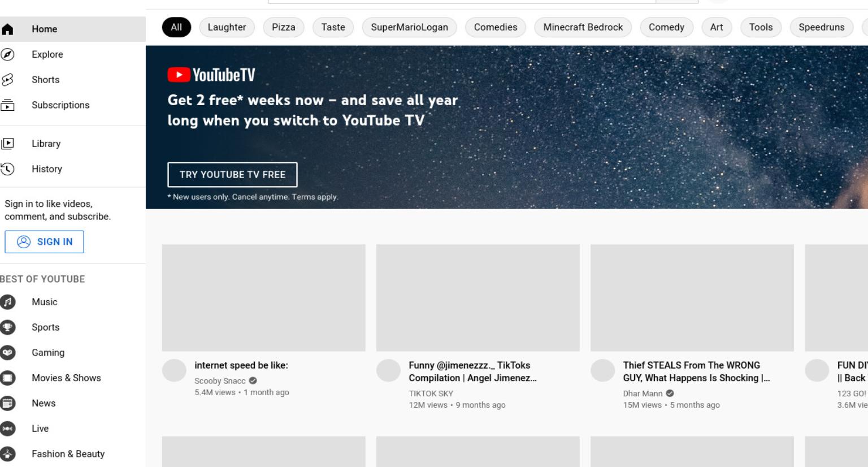Image resolution: width=868 pixels, height=467 pixels.
Task: Click the Movies & Shows film icon
Action: point(7,378)
